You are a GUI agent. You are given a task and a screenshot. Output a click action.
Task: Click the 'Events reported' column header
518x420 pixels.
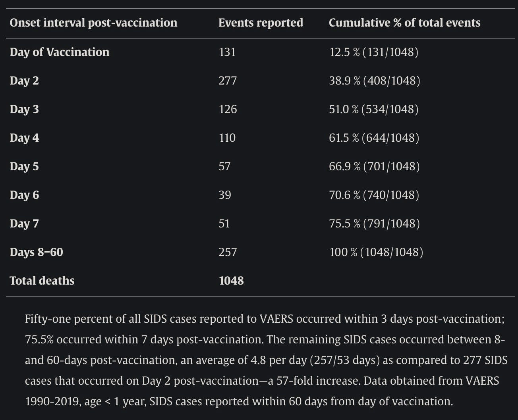pyautogui.click(x=261, y=23)
